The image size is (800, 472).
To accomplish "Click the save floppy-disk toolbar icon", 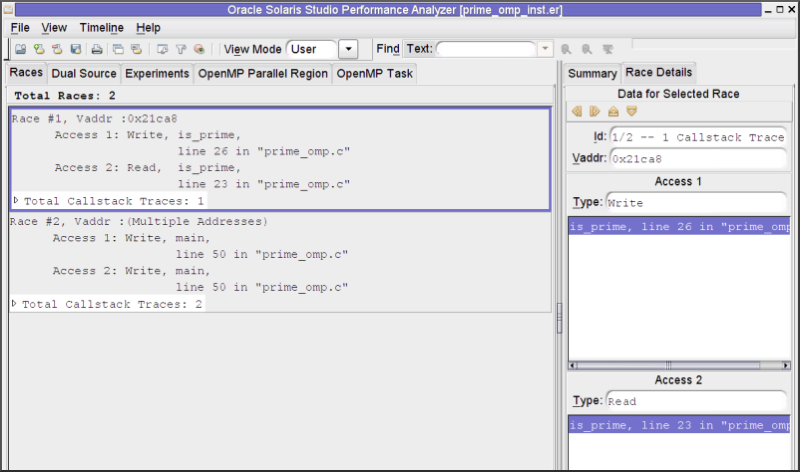I will 76,49.
